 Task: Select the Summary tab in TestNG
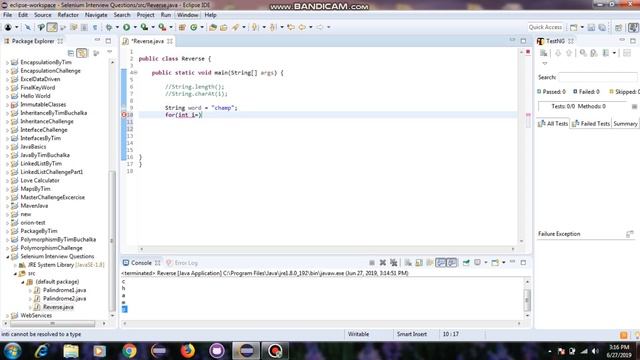tap(625, 123)
